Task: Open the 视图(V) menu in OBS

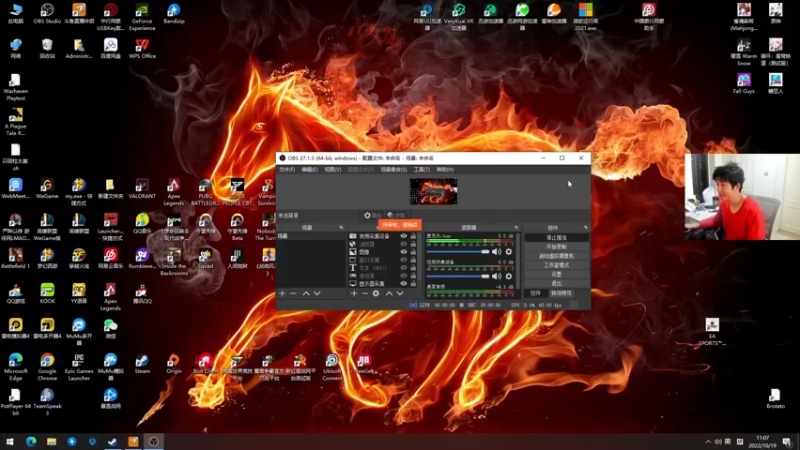Action: [x=333, y=169]
